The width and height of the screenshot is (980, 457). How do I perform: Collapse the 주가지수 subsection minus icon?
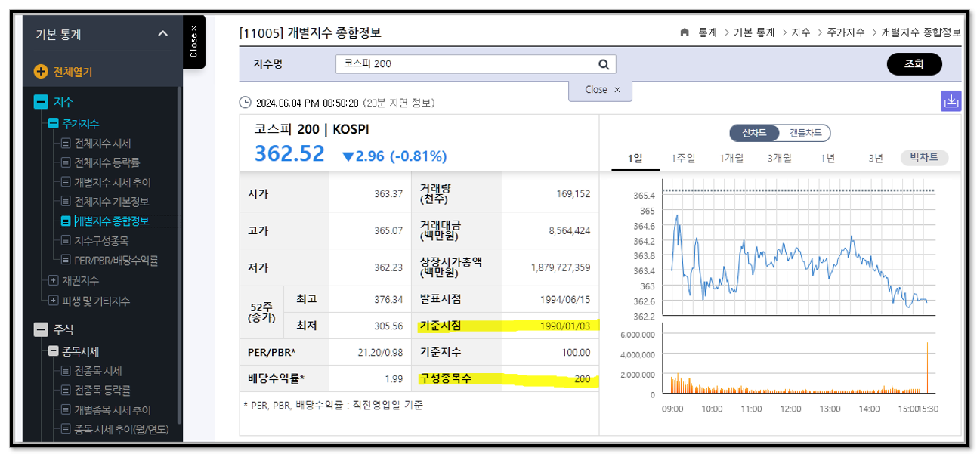point(53,124)
